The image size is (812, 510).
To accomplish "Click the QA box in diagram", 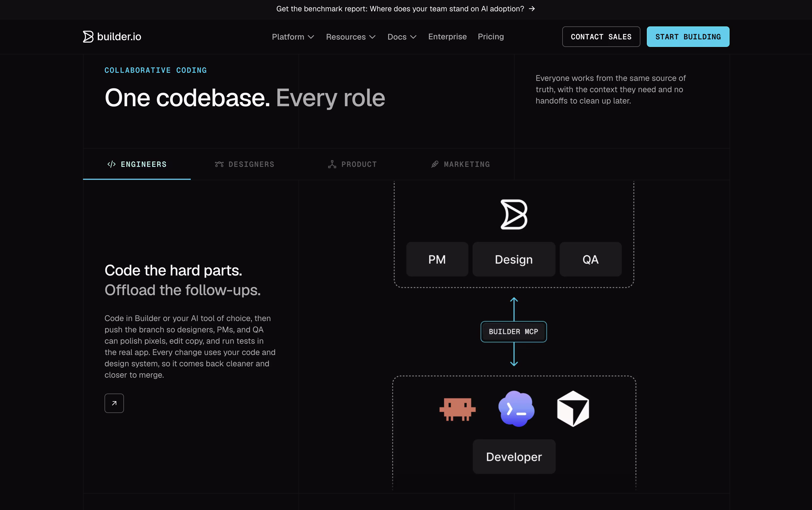I will 591,259.
